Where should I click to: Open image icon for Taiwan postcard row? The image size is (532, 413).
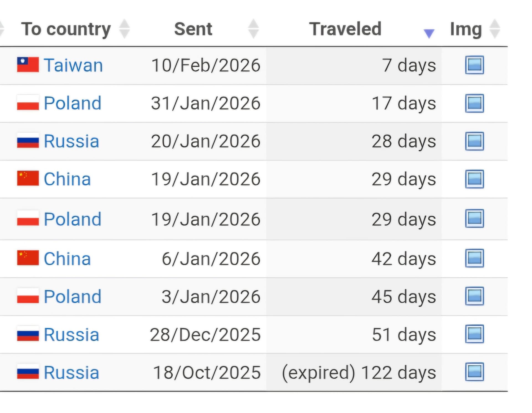coord(474,65)
